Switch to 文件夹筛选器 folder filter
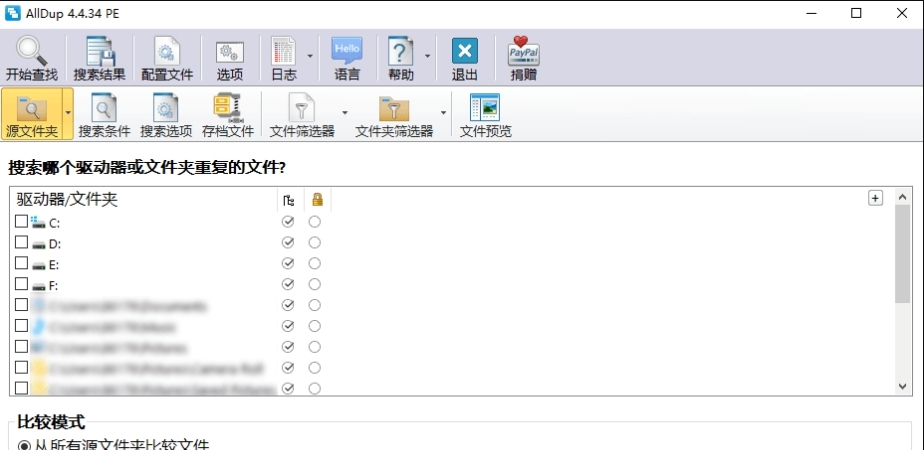The width and height of the screenshot is (924, 450). [394, 115]
